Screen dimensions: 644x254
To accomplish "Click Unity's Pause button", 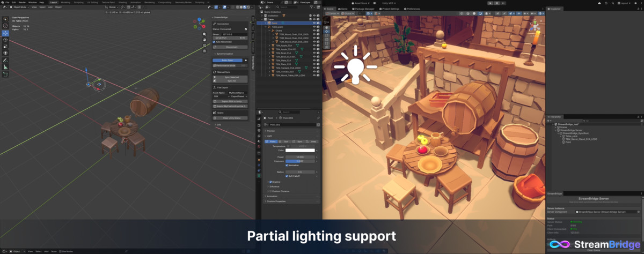I will 498,3.
